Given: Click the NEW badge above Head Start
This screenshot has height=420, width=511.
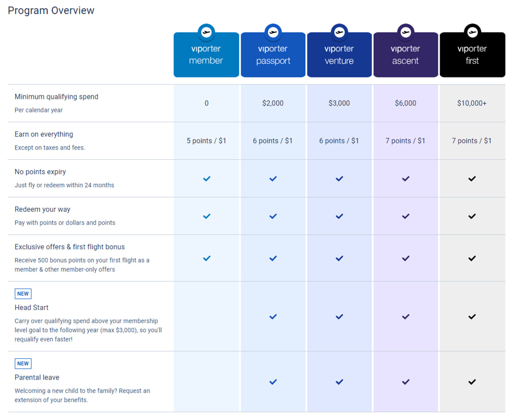Looking at the screenshot, I should point(23,293).
